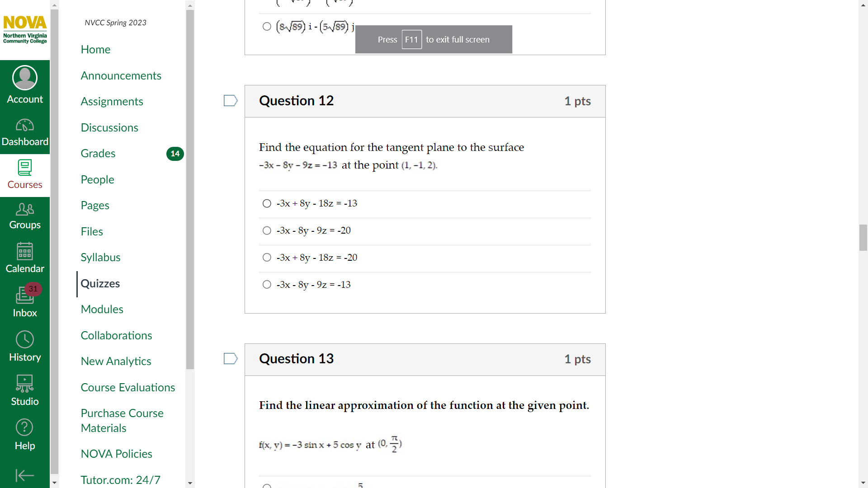
Task: Open the Dashboard from the sidebar
Action: (25, 131)
